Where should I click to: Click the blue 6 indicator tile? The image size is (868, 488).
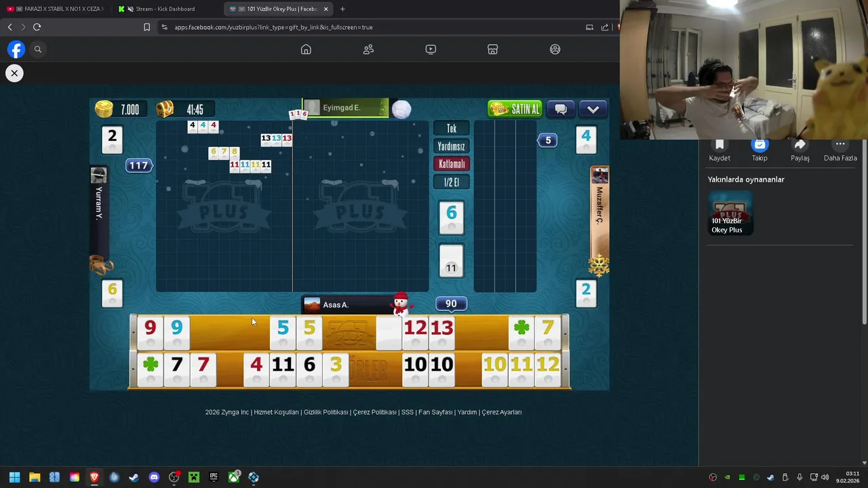coord(452,218)
